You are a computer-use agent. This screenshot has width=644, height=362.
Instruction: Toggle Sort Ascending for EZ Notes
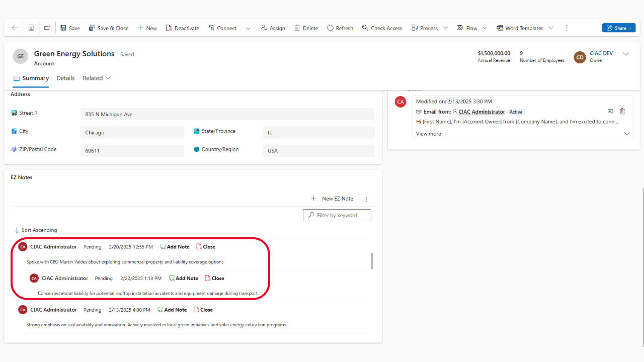[x=36, y=230]
